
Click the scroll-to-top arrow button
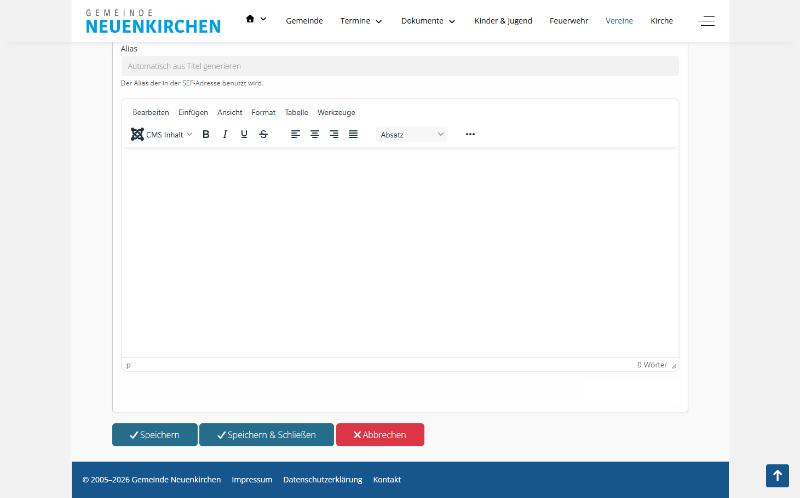pyautogui.click(x=777, y=476)
